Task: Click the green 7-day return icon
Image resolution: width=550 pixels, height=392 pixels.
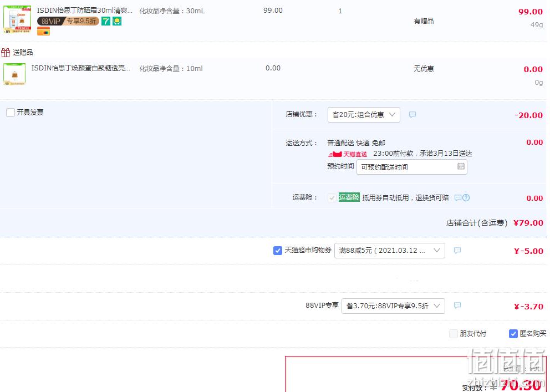Action: [x=105, y=22]
